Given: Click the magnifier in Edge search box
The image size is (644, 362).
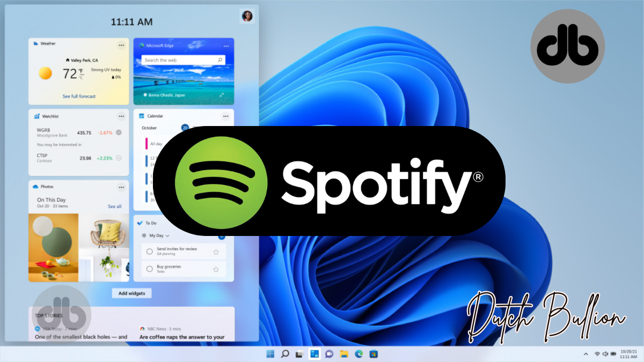Looking at the screenshot, I should [220, 60].
